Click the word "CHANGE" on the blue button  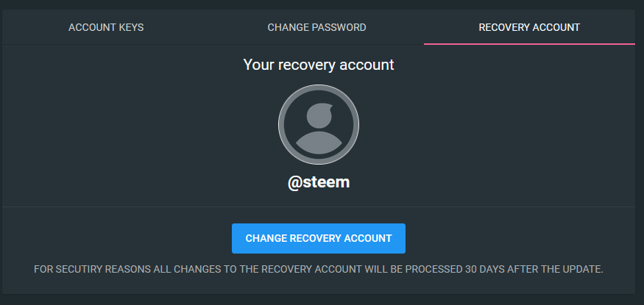point(266,238)
